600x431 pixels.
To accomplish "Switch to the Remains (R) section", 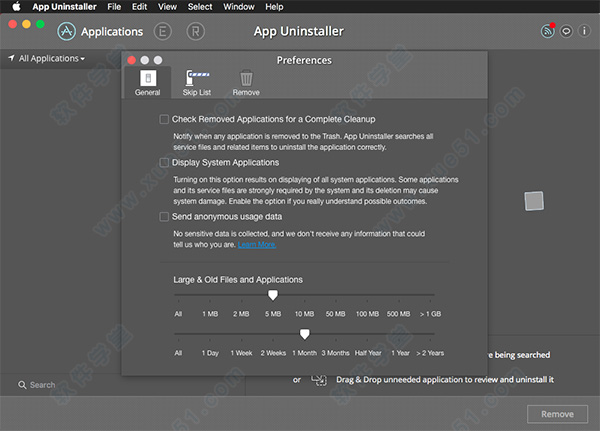I will [x=196, y=32].
